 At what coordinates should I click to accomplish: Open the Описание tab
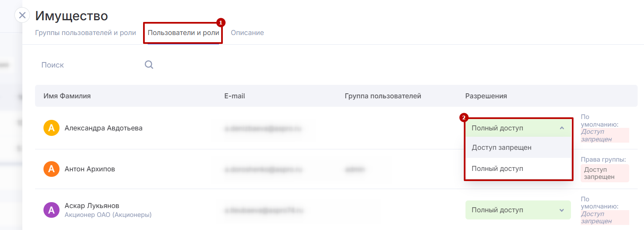click(247, 32)
